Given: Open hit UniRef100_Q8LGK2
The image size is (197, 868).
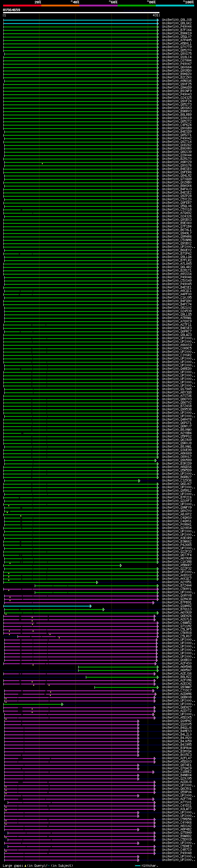Looking at the screenshot, I should point(177,23).
